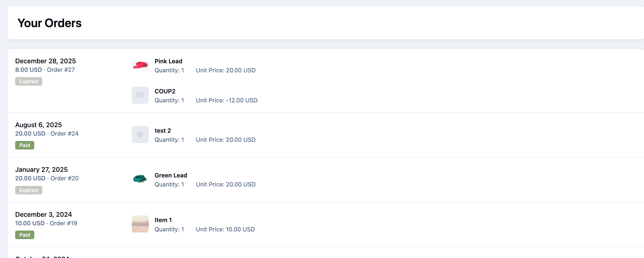Select the Pink Lead item name
Image resolution: width=644 pixels, height=258 pixels.
coord(168,61)
